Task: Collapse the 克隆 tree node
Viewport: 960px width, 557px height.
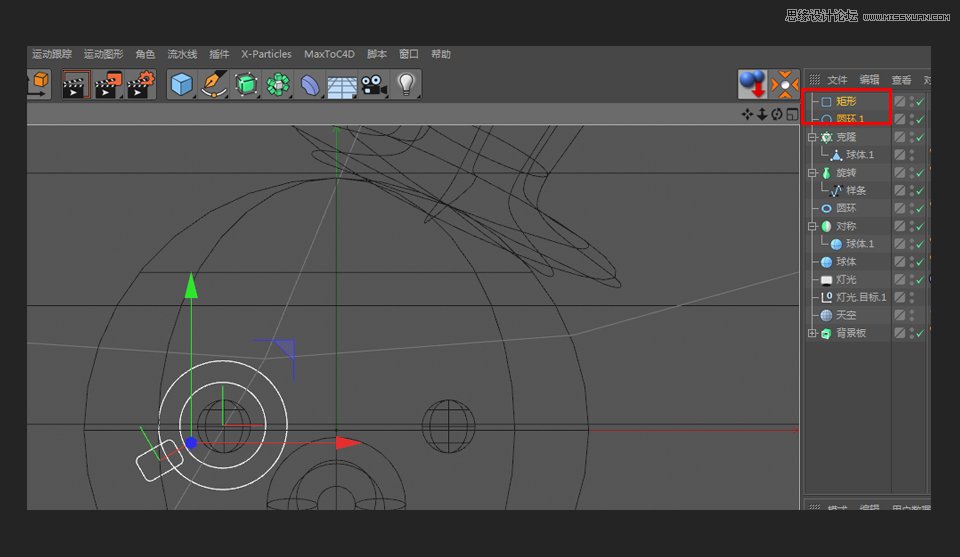Action: point(812,137)
